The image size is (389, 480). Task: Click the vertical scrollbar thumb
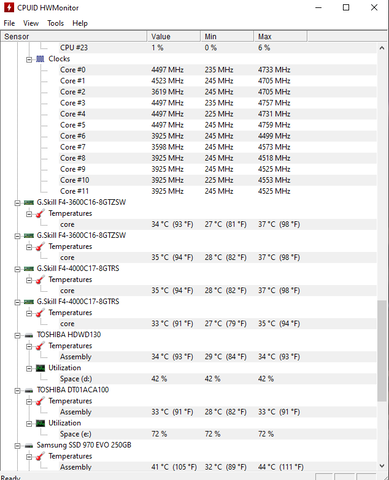382,351
